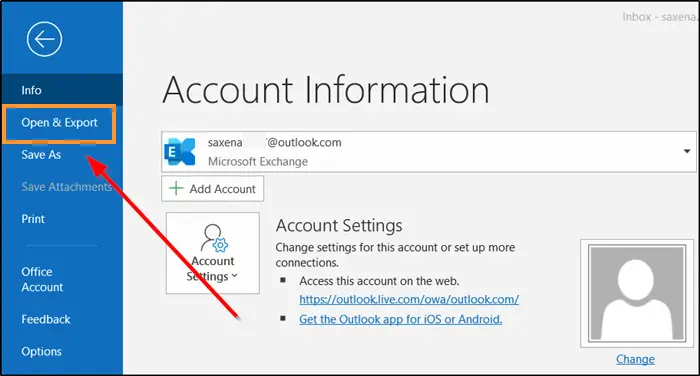Expand the account selector dropdown arrow
Viewport: 700px width, 376px height.
[x=687, y=151]
